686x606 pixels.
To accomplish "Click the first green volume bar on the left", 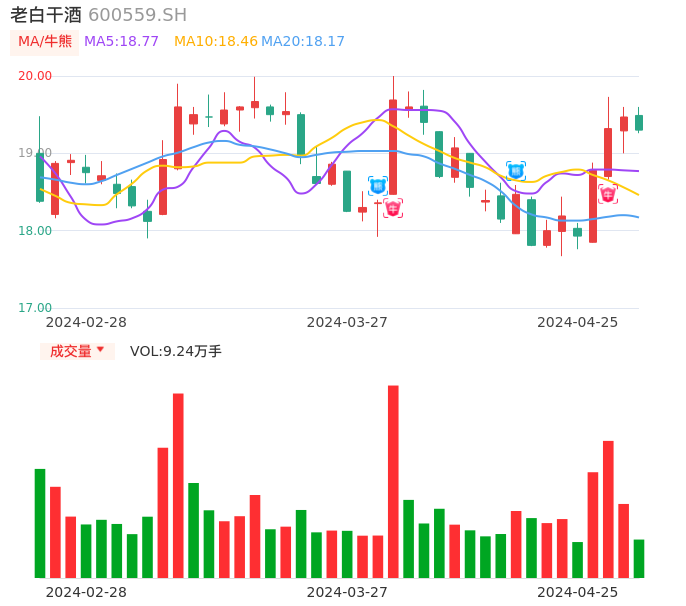I will (40, 523).
